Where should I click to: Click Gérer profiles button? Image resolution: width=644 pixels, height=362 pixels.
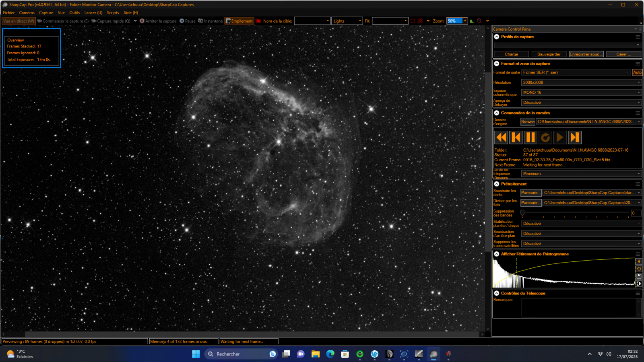[624, 54]
